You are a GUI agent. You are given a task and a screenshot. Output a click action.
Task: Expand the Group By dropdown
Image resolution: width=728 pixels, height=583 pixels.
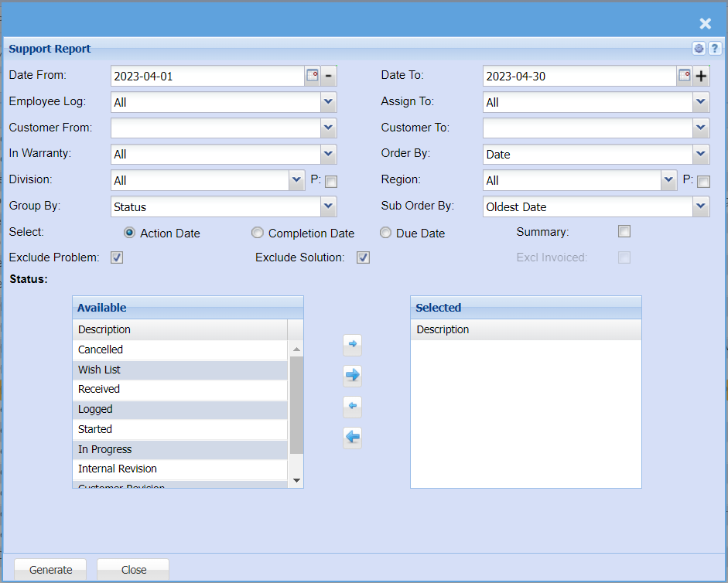pyautogui.click(x=329, y=206)
